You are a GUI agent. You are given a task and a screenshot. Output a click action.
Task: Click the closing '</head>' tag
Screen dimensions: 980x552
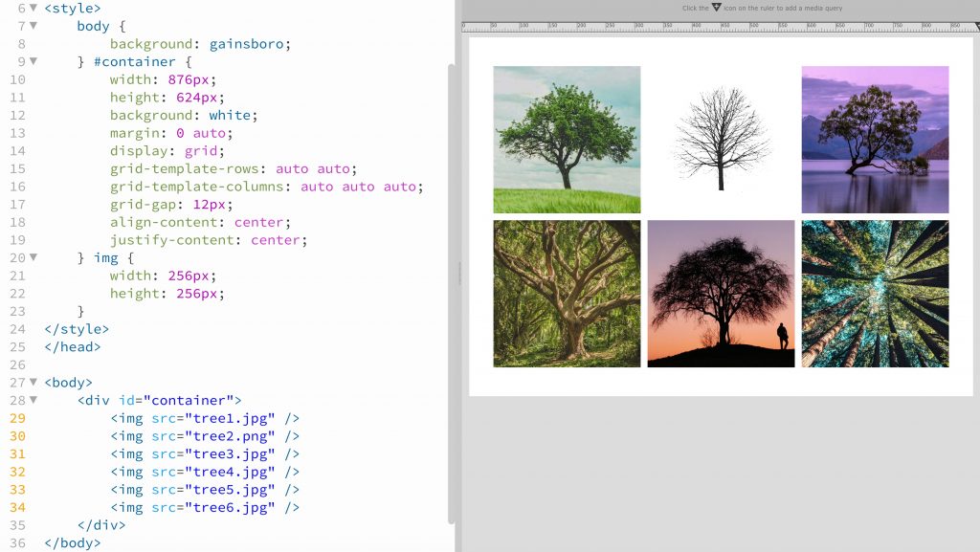[73, 347]
